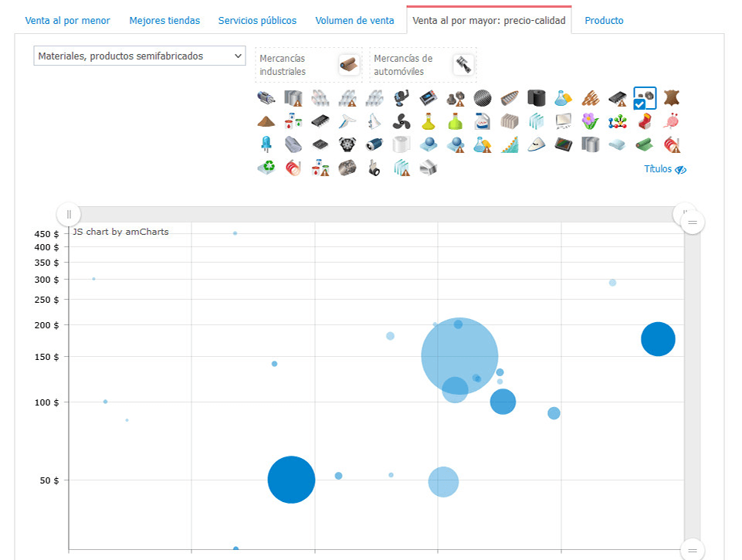Toggle the Mercancías industriales category filter
Image resolution: width=742 pixels, height=560 pixels.
pos(308,65)
